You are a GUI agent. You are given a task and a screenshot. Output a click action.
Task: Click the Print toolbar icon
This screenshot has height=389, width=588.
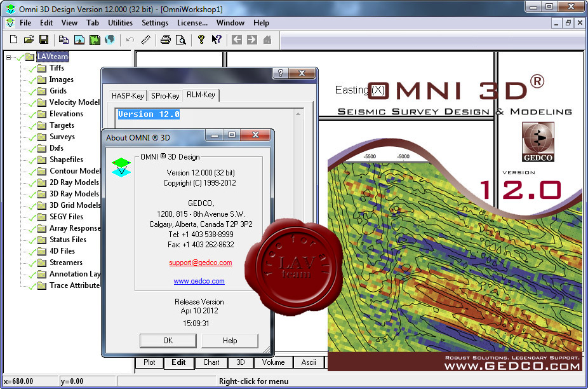point(165,39)
